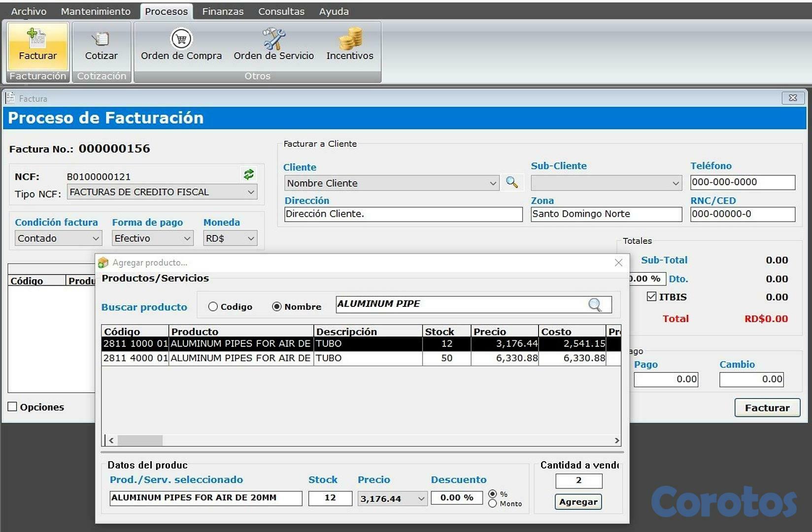Enable the Opciones checkbox
The height and width of the screenshot is (532, 812).
click(x=12, y=406)
